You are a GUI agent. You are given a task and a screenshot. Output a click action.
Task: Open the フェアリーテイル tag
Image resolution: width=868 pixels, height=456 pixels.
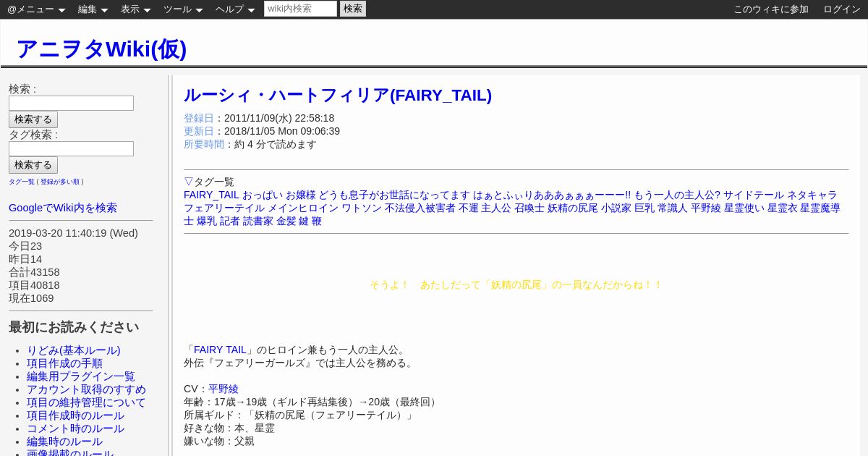pos(224,208)
